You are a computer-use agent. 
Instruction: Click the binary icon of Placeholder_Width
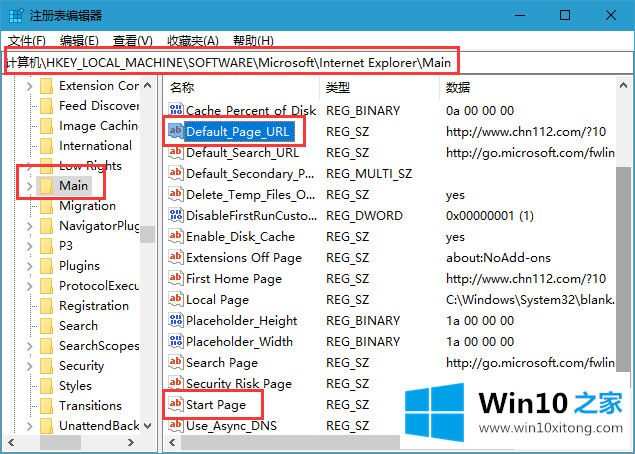[x=176, y=341]
